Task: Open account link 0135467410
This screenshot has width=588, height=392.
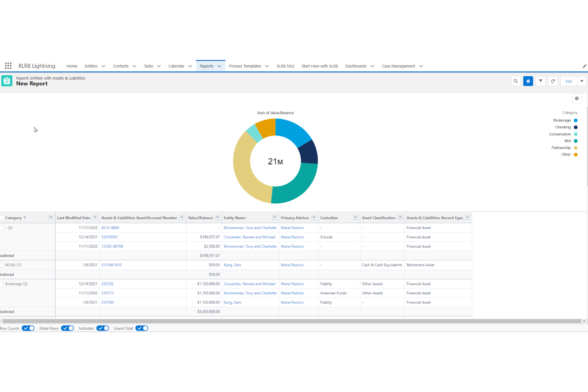Action: 112,265
